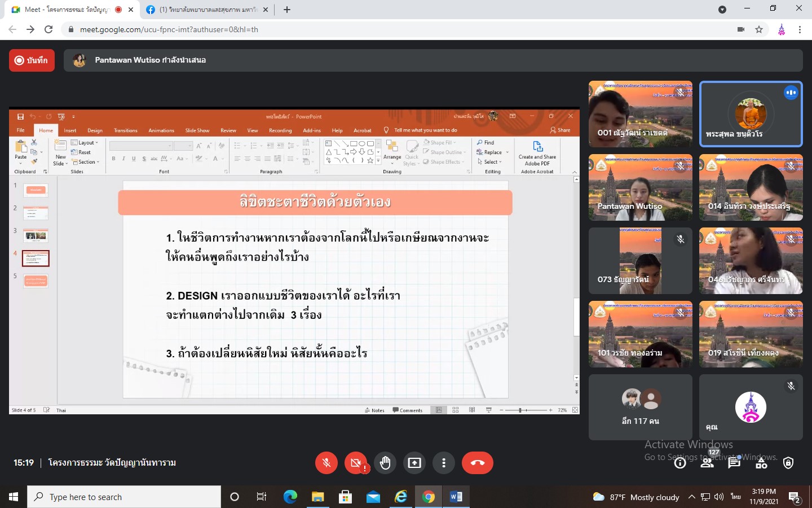Bookmark this page with the star icon

point(759,29)
